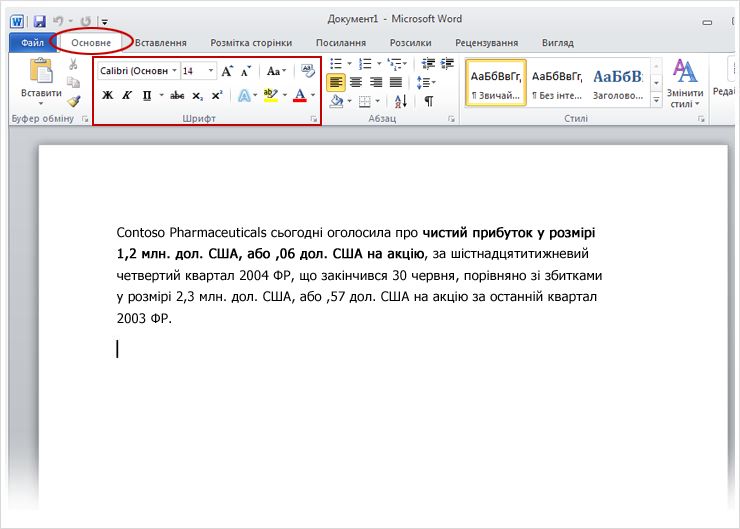Expand the Вставити paste options arrow
The image size is (740, 529).
tap(41, 103)
